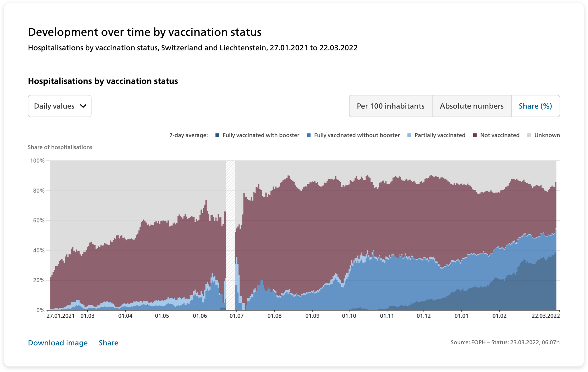Viewport: 588px width, 372px height.
Task: Click the Download image link
Action: tap(58, 343)
